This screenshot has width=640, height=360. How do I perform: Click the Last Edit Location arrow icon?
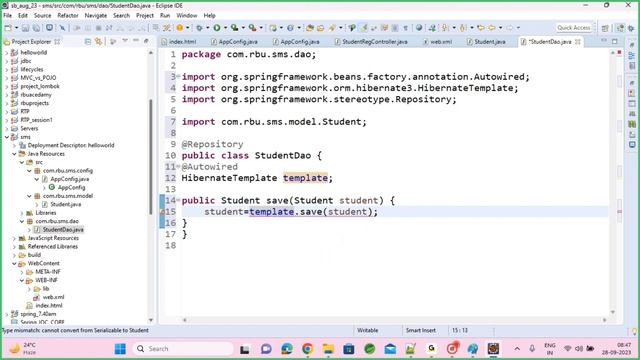coord(480,28)
